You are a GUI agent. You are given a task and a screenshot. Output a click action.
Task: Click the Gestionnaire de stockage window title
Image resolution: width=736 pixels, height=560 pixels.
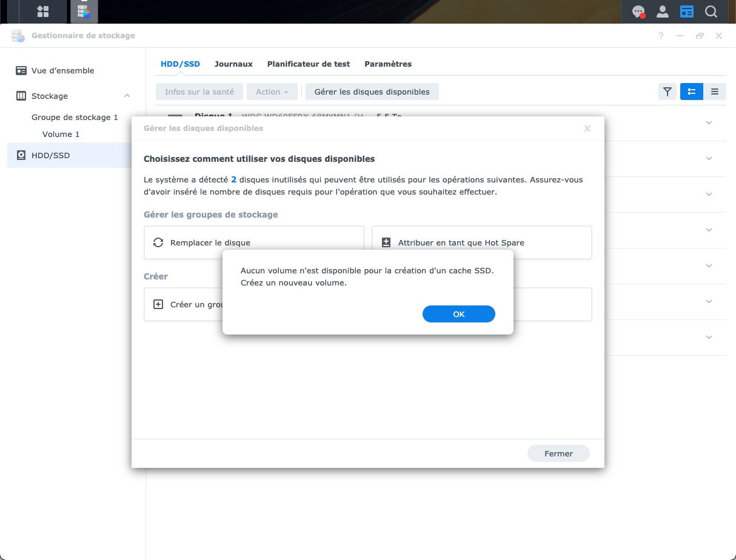click(x=83, y=36)
